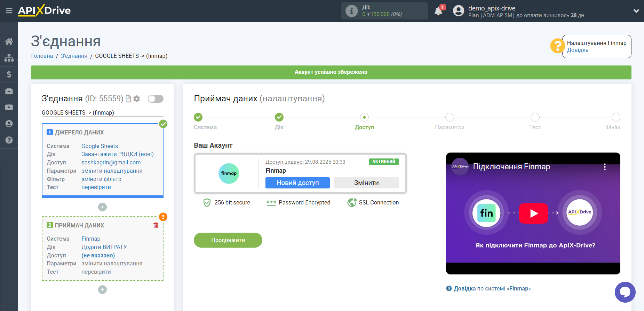Open the briefcase icon in sidebar
644x311 pixels.
click(x=9, y=91)
